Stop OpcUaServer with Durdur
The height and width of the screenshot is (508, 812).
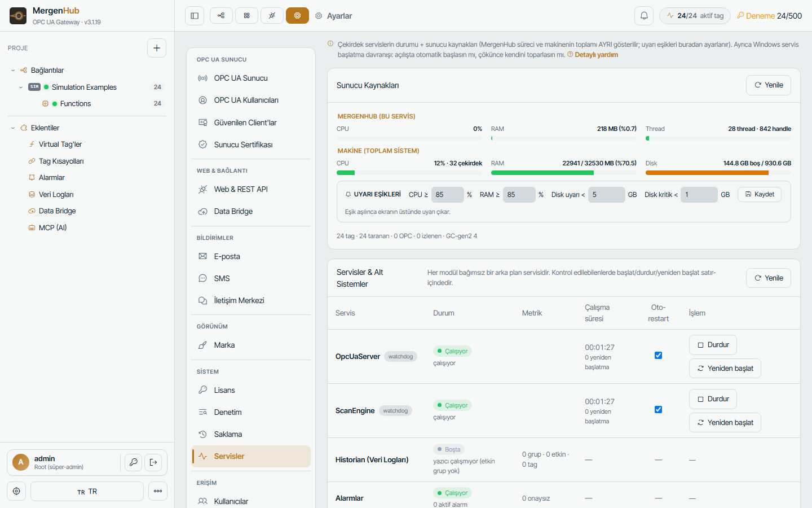click(713, 345)
